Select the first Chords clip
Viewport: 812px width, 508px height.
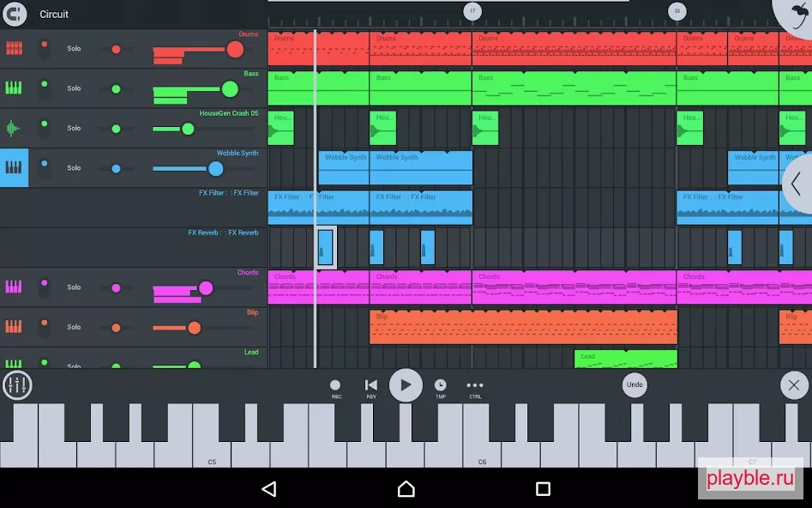pos(318,287)
